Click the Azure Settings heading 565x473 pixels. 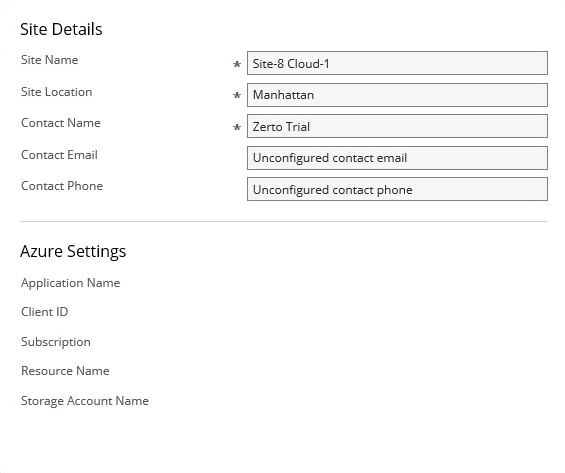[73, 251]
